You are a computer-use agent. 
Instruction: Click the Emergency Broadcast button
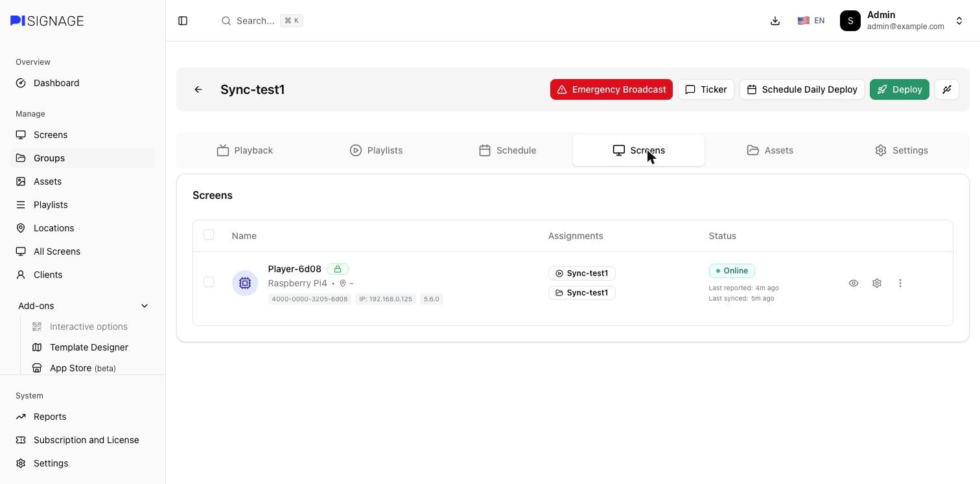coord(611,89)
